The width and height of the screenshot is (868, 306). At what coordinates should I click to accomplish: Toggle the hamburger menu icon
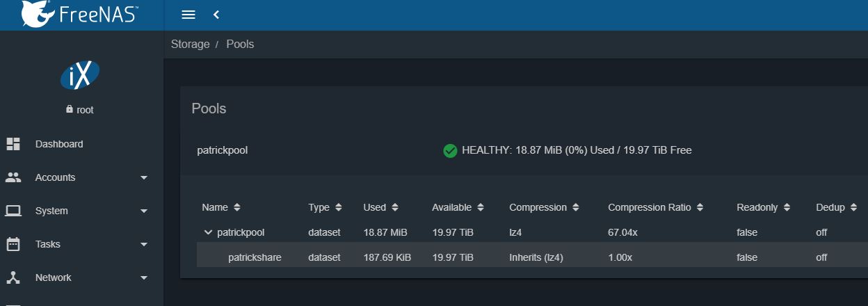(188, 15)
